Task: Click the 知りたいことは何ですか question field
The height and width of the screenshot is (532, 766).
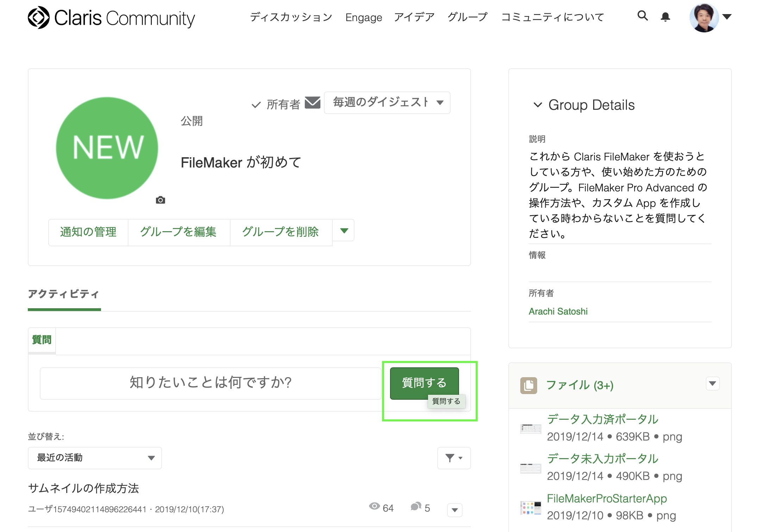Action: coord(210,383)
